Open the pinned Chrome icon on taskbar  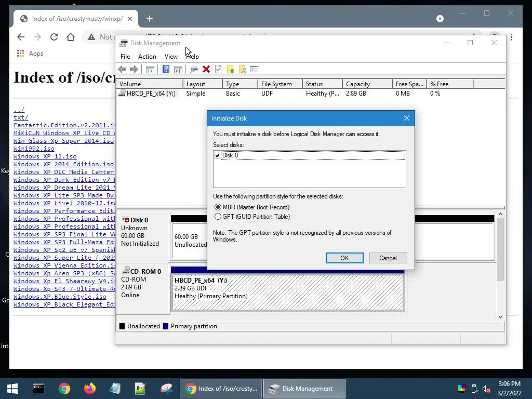pos(64,389)
